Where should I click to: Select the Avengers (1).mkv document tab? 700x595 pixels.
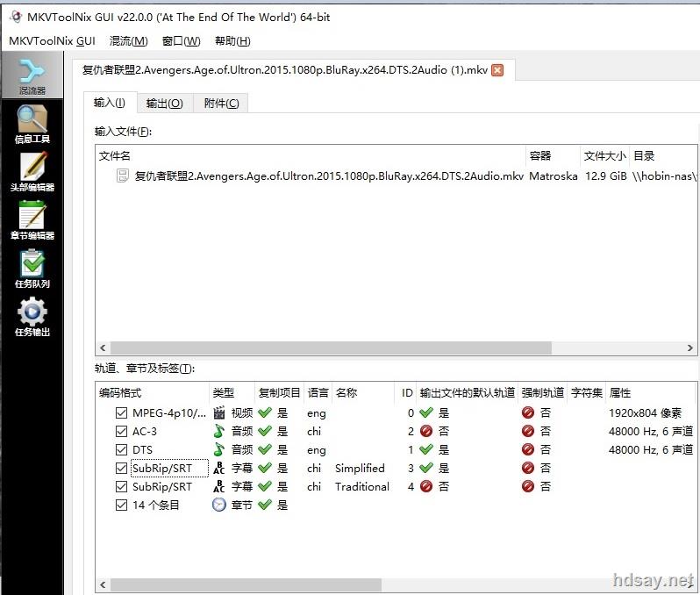click(285, 70)
